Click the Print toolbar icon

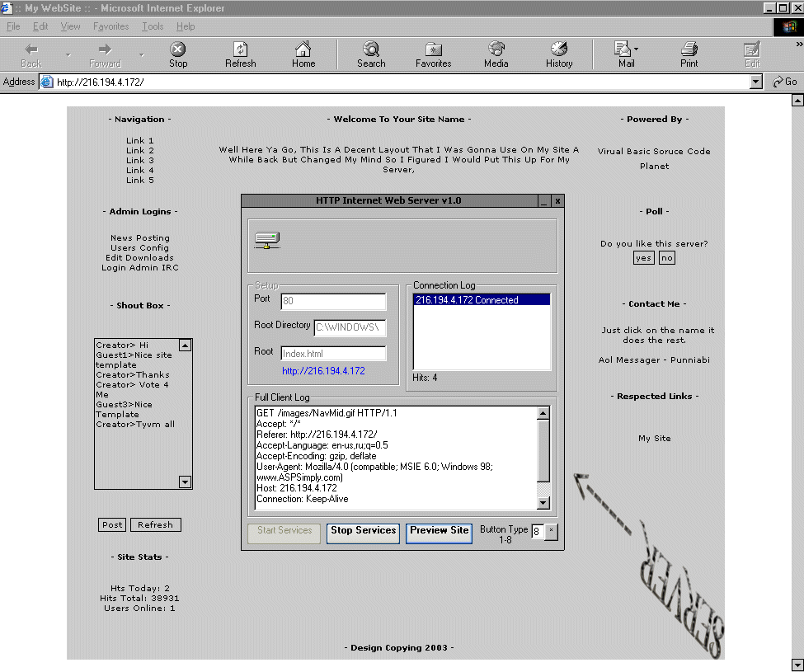[689, 49]
